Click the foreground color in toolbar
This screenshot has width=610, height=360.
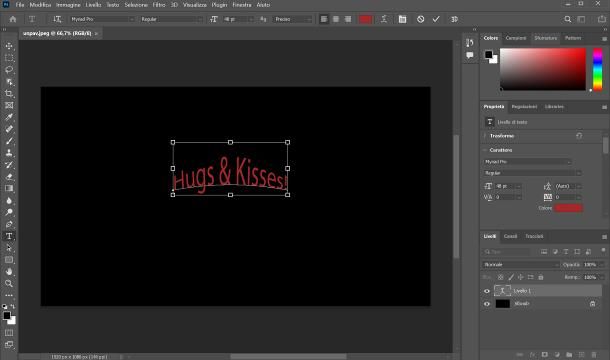click(7, 316)
